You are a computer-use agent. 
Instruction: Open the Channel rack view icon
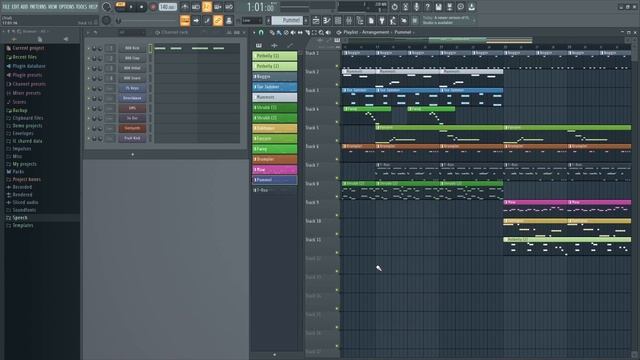pyautogui.click(x=338, y=20)
